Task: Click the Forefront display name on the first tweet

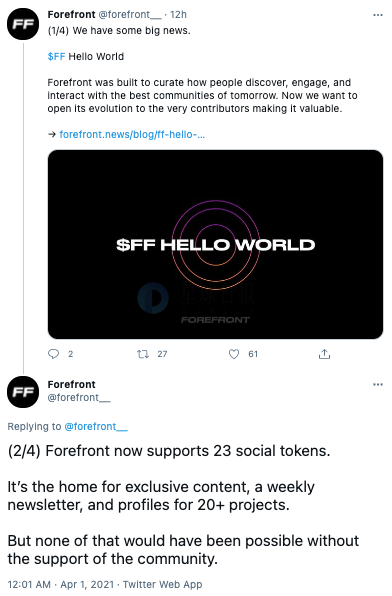Action: pyautogui.click(x=71, y=14)
